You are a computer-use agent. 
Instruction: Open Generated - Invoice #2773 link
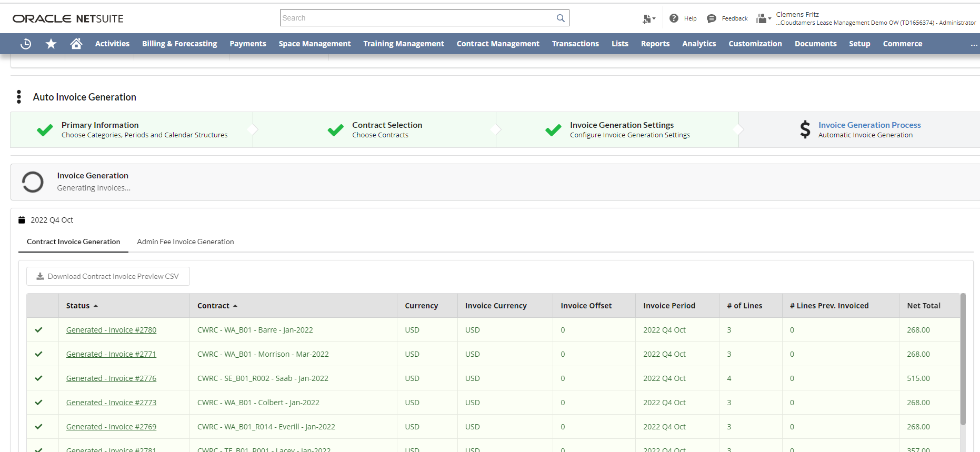111,403
